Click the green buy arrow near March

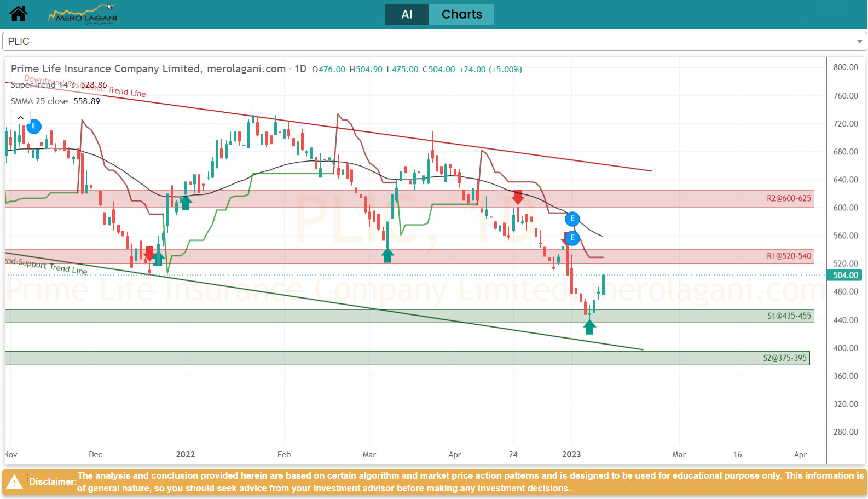tap(387, 255)
